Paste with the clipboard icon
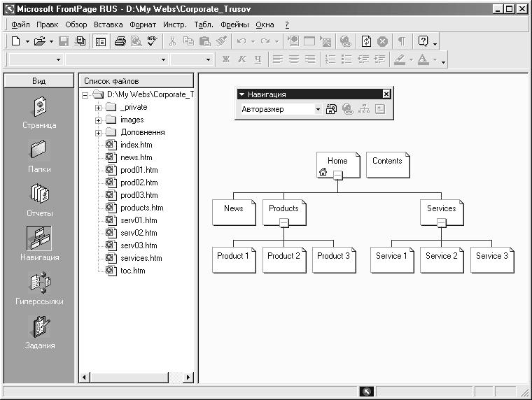This screenshot has width=532, height=400. tap(204, 41)
